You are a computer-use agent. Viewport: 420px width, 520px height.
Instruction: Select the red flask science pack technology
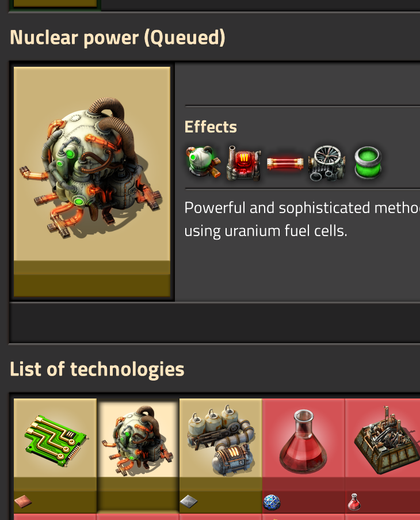pyautogui.click(x=303, y=456)
